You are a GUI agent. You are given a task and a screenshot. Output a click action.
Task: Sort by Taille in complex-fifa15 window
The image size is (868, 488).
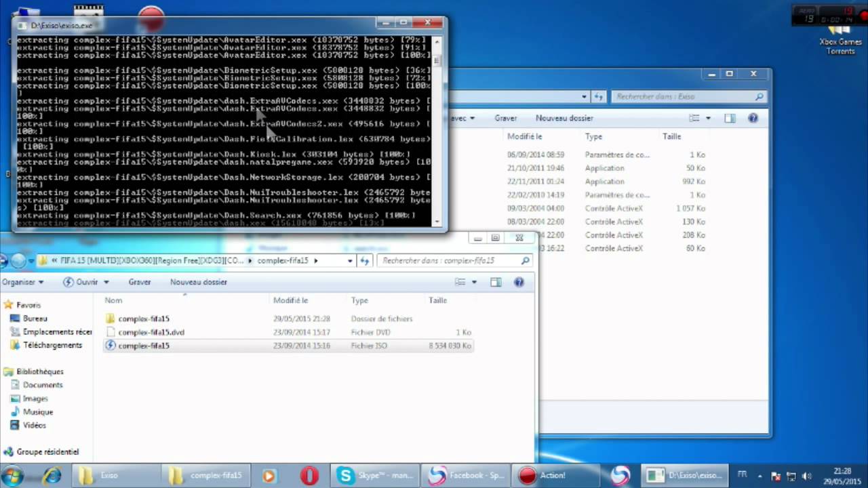437,300
